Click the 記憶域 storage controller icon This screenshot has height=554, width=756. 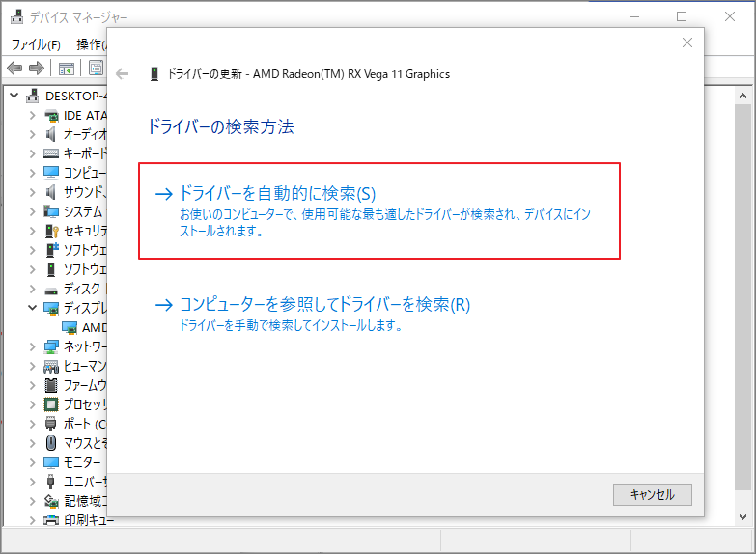point(51,501)
